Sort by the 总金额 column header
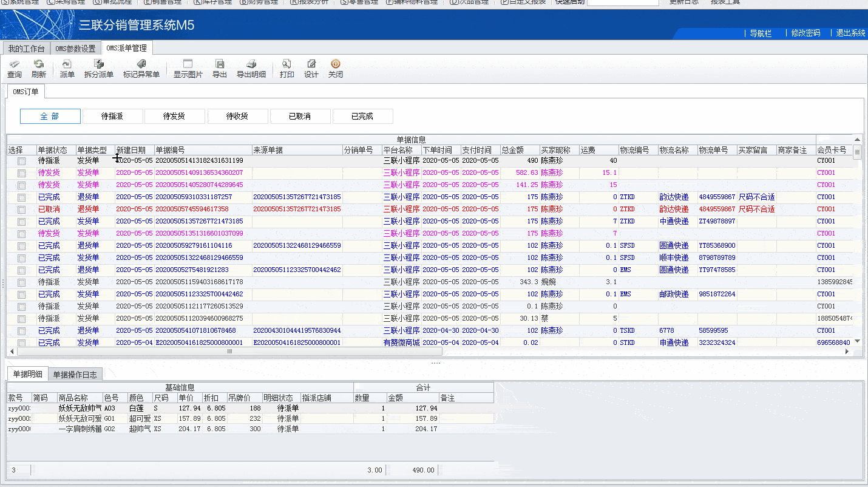 pos(520,150)
